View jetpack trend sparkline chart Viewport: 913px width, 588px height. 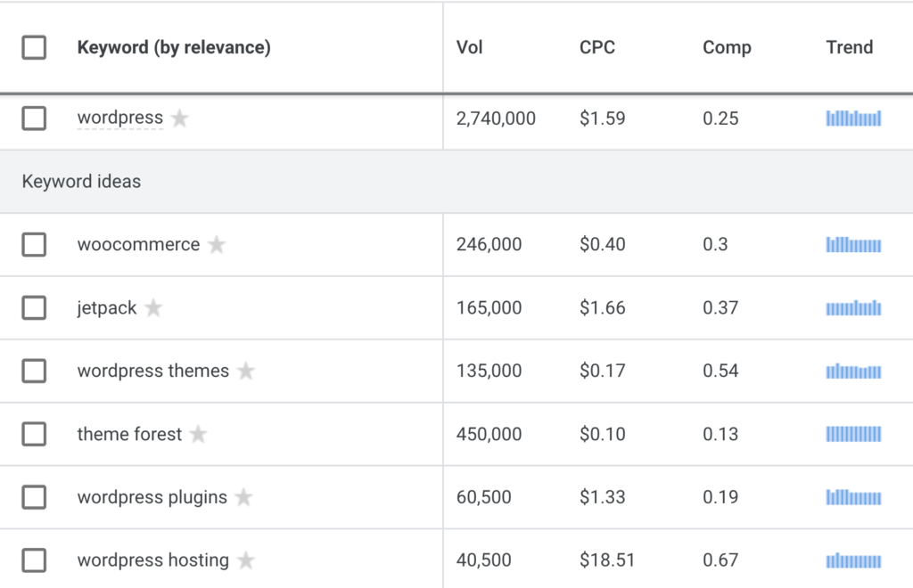853,307
